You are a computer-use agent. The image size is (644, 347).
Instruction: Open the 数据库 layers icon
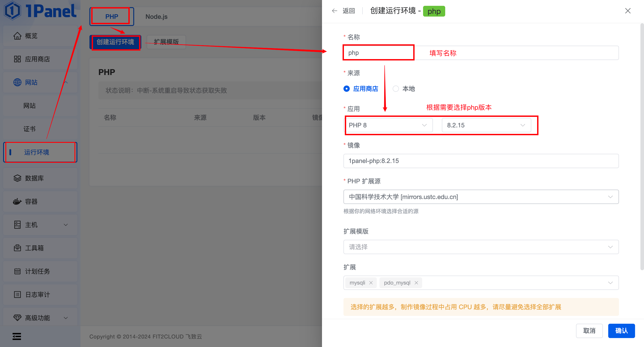[x=17, y=178]
